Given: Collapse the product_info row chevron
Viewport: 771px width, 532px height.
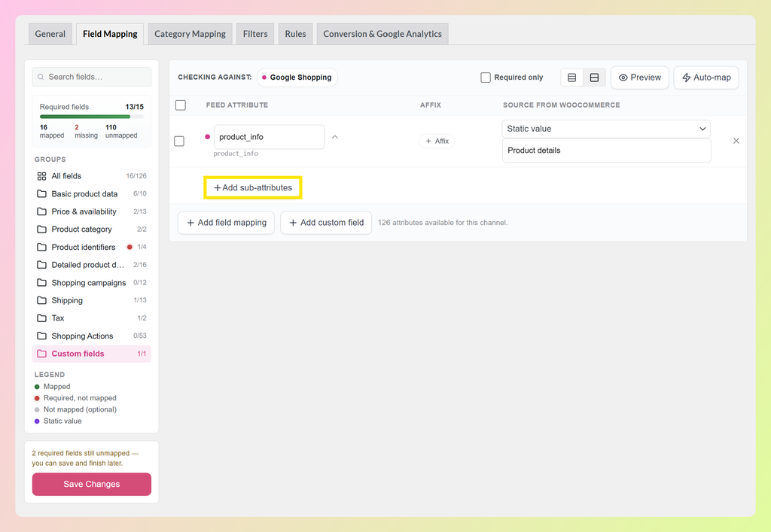Looking at the screenshot, I should [335, 137].
